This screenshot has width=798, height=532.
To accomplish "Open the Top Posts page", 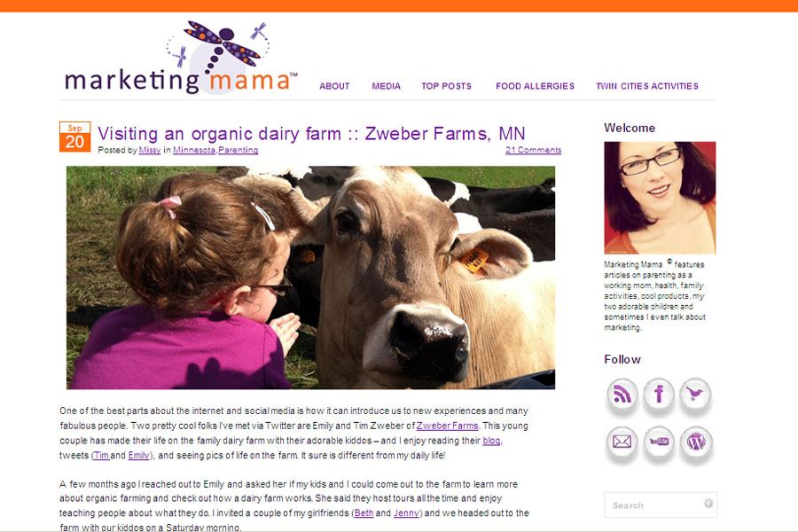I will (x=446, y=86).
